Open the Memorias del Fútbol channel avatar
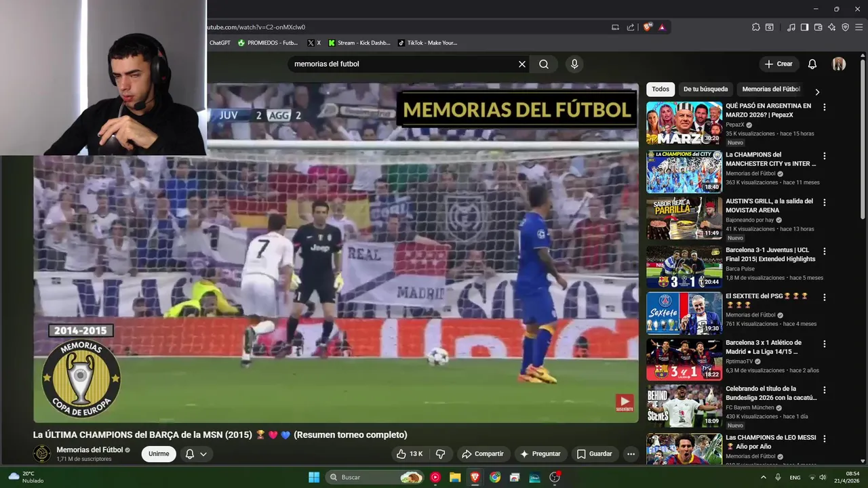 [42, 453]
